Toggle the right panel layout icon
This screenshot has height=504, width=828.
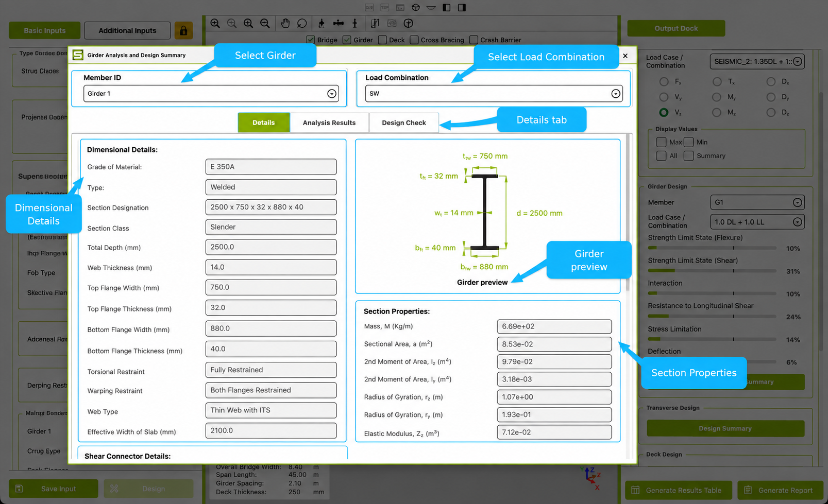[x=462, y=7]
